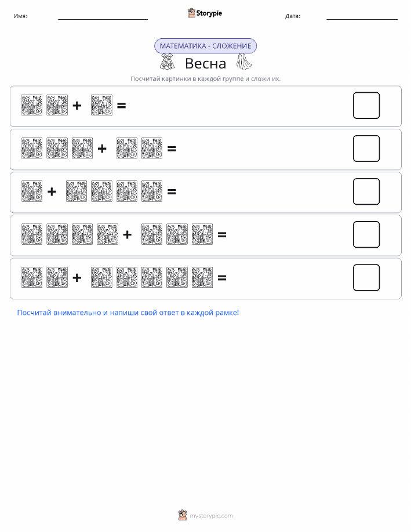
Task: Click the dress icon beside Весна title
Action: 168,61
